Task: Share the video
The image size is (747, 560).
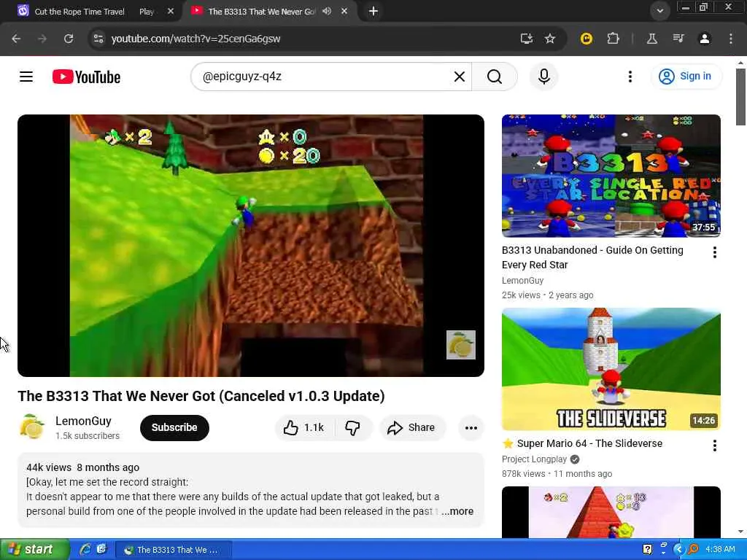Action: (x=412, y=427)
